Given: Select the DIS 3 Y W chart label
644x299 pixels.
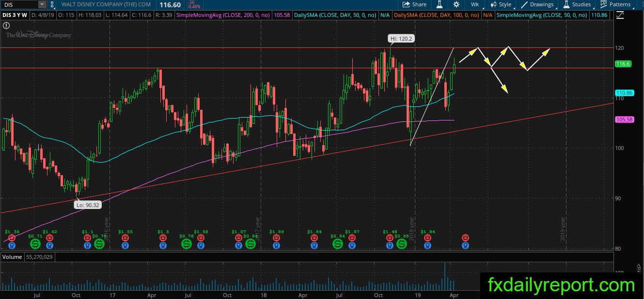Looking at the screenshot, I should point(15,15).
